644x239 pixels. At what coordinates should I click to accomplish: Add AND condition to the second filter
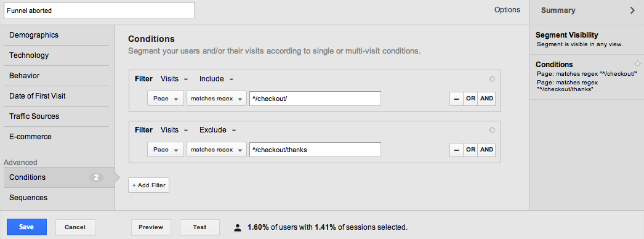(486, 150)
